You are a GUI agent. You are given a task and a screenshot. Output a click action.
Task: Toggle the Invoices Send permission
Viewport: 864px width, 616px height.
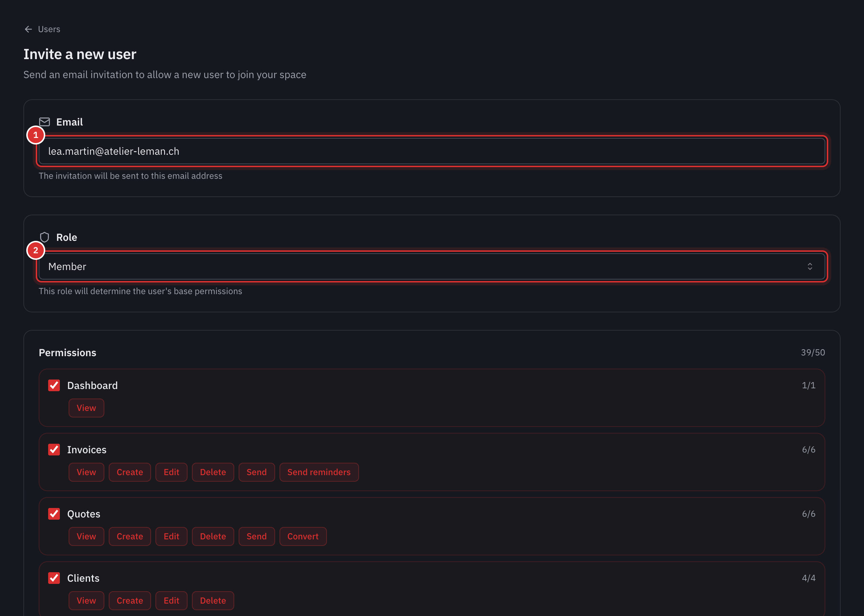point(256,472)
